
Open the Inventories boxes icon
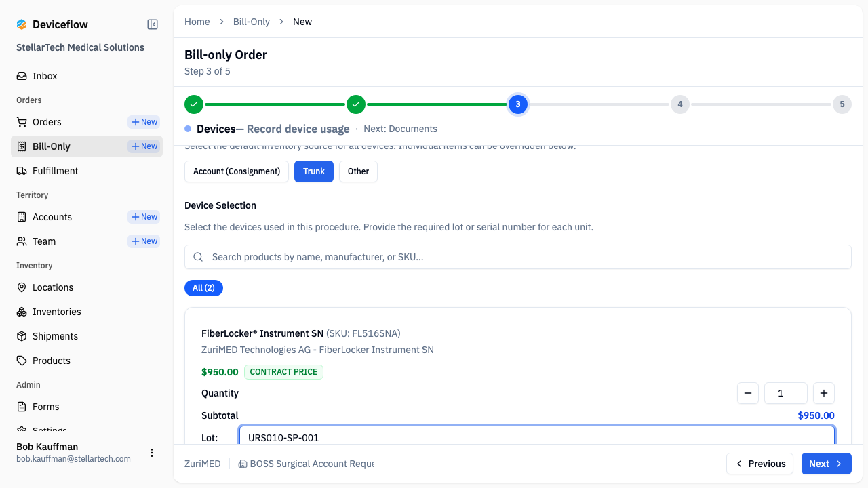22,312
